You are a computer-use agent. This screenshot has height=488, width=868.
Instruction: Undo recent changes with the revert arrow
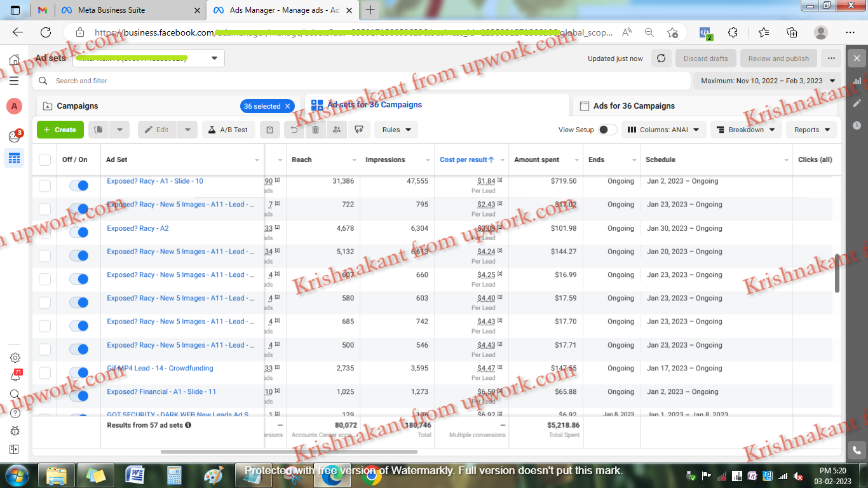pyautogui.click(x=292, y=129)
